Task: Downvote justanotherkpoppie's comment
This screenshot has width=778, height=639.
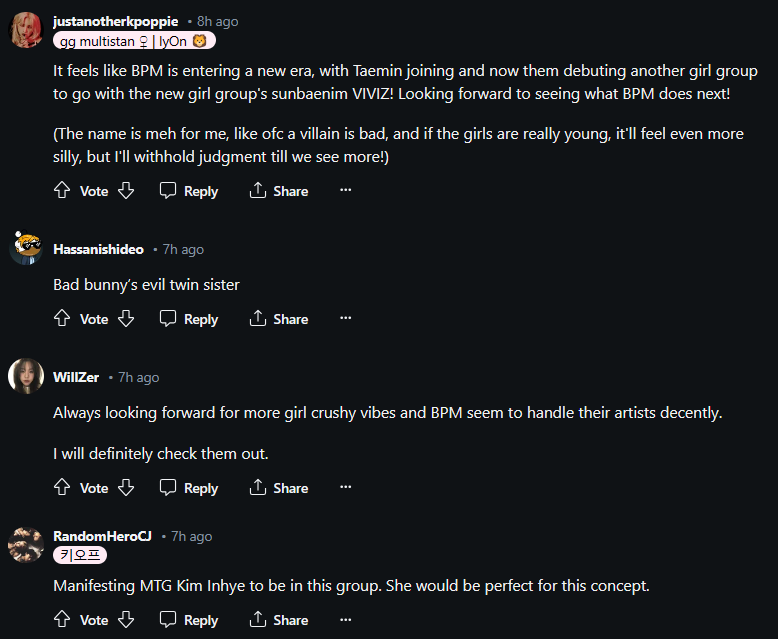Action: [x=126, y=191]
